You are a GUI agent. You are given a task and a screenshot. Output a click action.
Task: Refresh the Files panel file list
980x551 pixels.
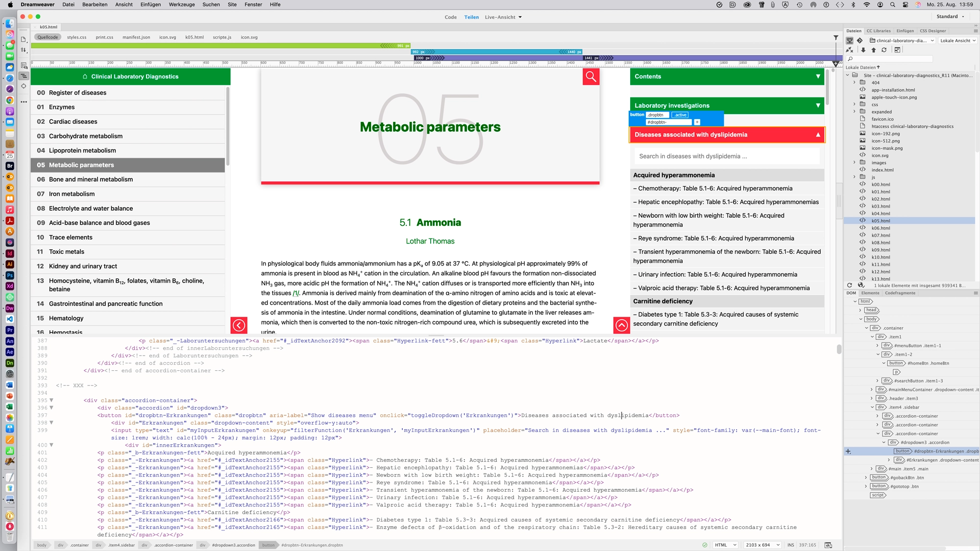point(884,50)
